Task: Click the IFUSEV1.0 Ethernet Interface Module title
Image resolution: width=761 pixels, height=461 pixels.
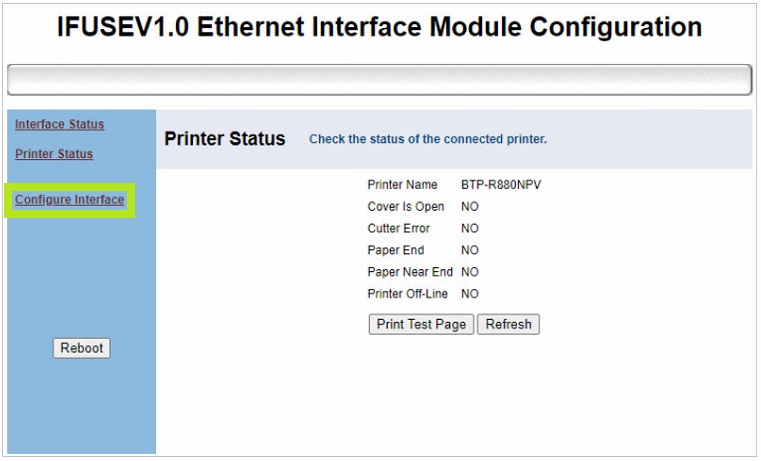Action: (x=379, y=27)
